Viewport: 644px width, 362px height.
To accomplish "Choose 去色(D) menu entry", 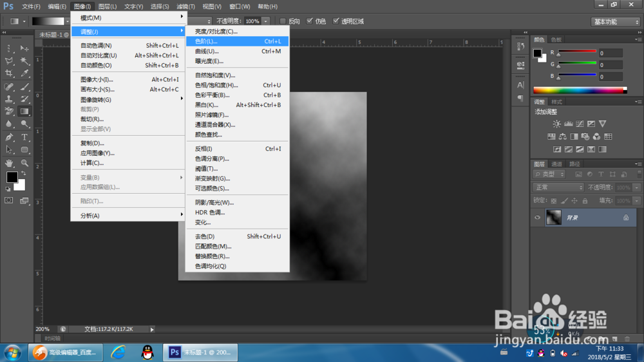I will tap(238, 236).
